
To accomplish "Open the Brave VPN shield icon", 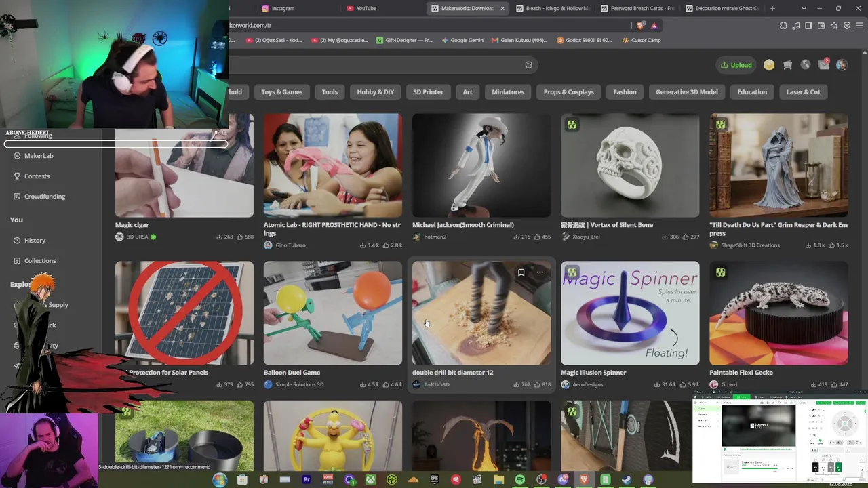I will tap(847, 26).
